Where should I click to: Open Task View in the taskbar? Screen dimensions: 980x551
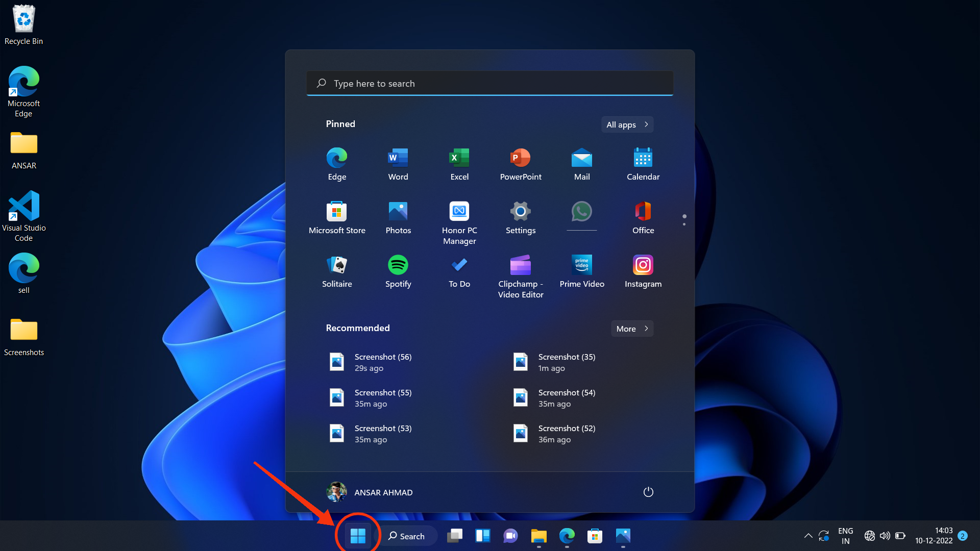(455, 536)
